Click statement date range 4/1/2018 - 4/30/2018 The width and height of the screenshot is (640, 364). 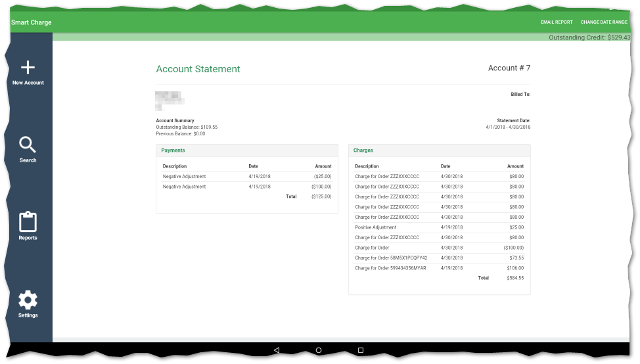(x=508, y=127)
